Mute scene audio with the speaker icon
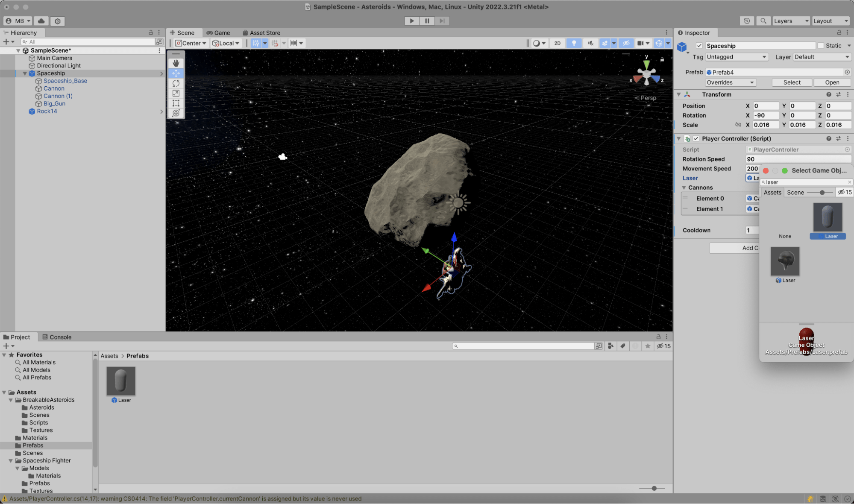Image resolution: width=854 pixels, height=504 pixels. [x=590, y=43]
